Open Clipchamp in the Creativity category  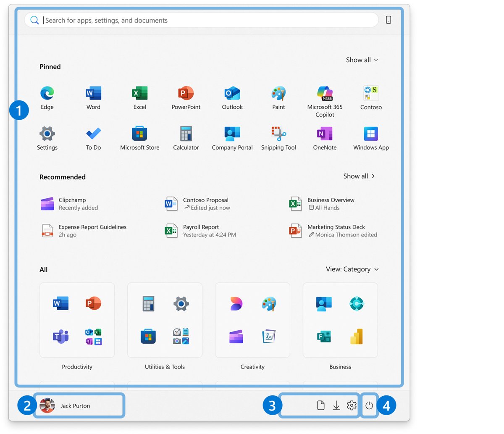236,337
